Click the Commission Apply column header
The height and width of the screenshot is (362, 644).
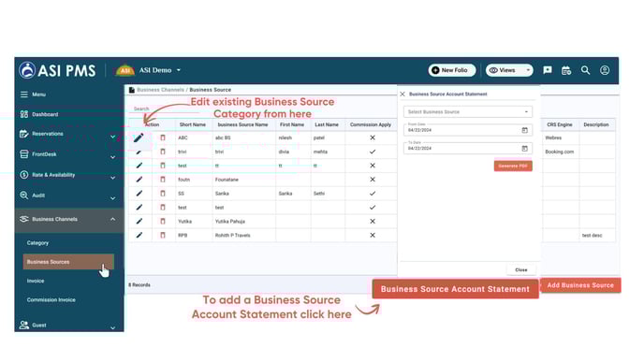coord(371,124)
